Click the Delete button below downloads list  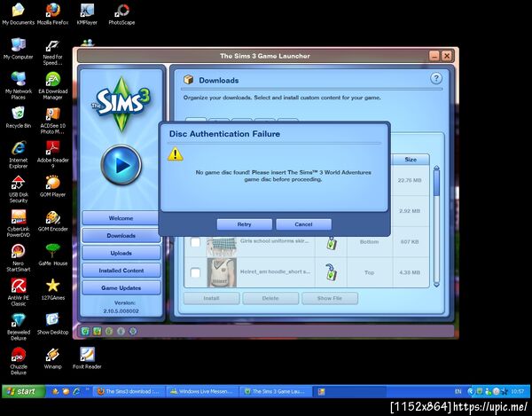tap(270, 298)
